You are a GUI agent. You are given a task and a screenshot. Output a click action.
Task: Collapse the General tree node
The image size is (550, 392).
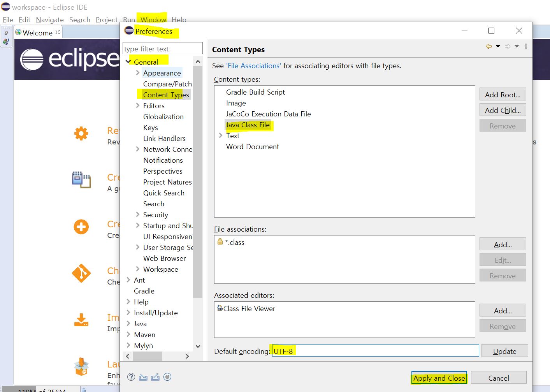[128, 62]
